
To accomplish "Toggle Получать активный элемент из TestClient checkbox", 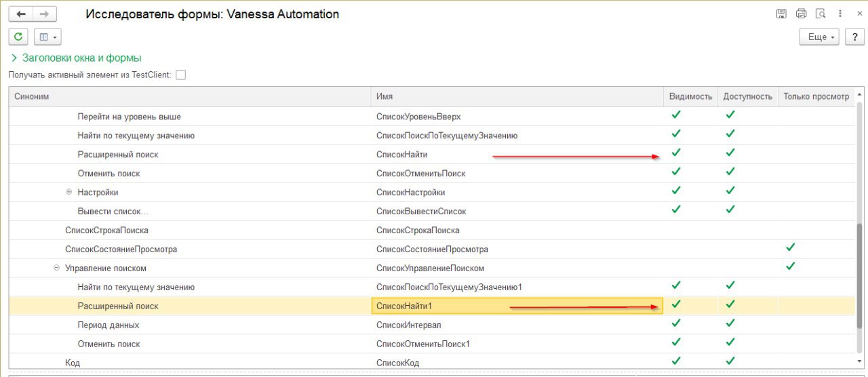I will click(x=180, y=75).
